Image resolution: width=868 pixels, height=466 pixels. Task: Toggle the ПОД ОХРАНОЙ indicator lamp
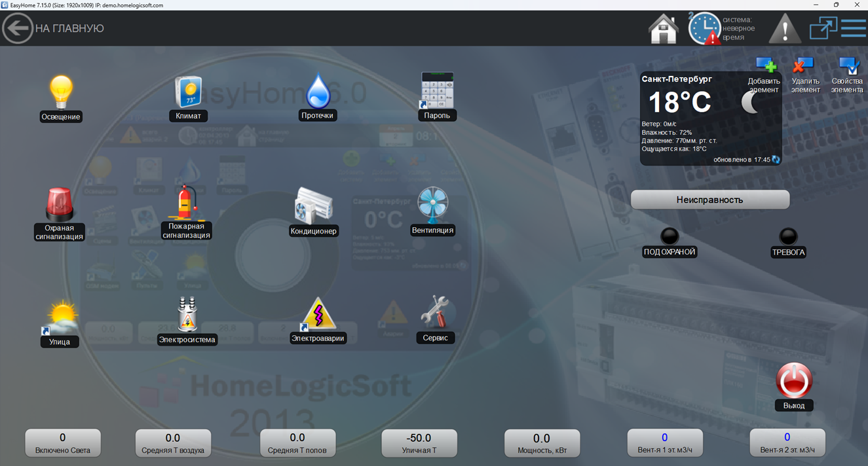click(669, 236)
